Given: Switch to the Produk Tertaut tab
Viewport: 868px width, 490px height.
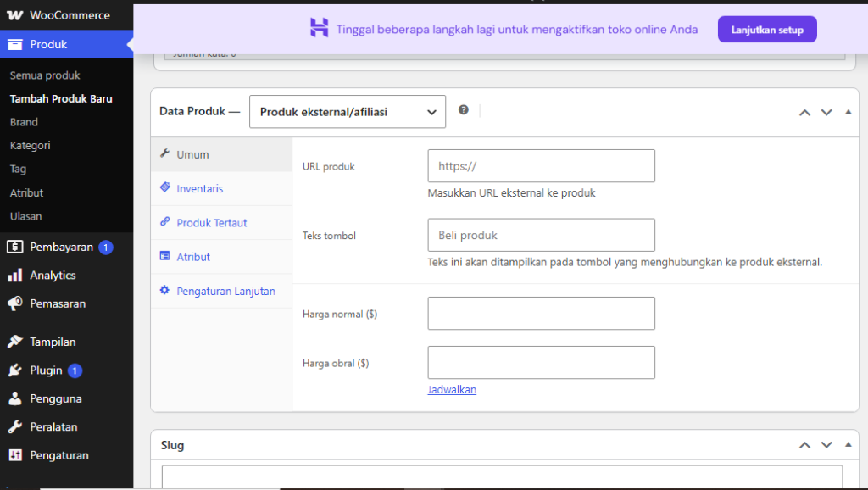Looking at the screenshot, I should 221,223.
